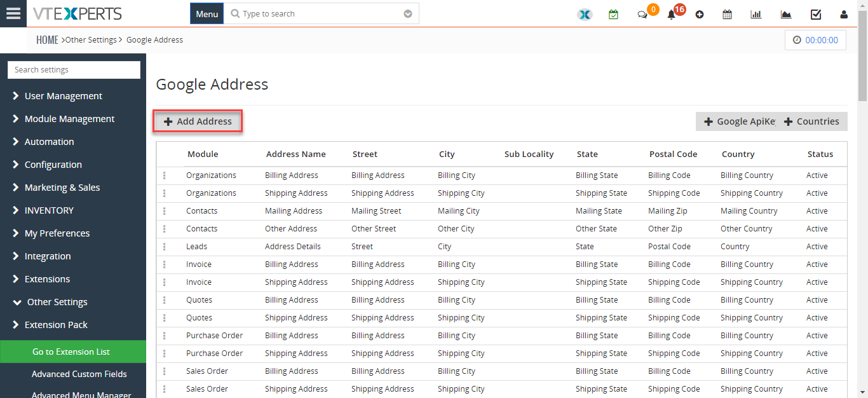
Task: Open the notifications bell icon
Action: pos(671,15)
